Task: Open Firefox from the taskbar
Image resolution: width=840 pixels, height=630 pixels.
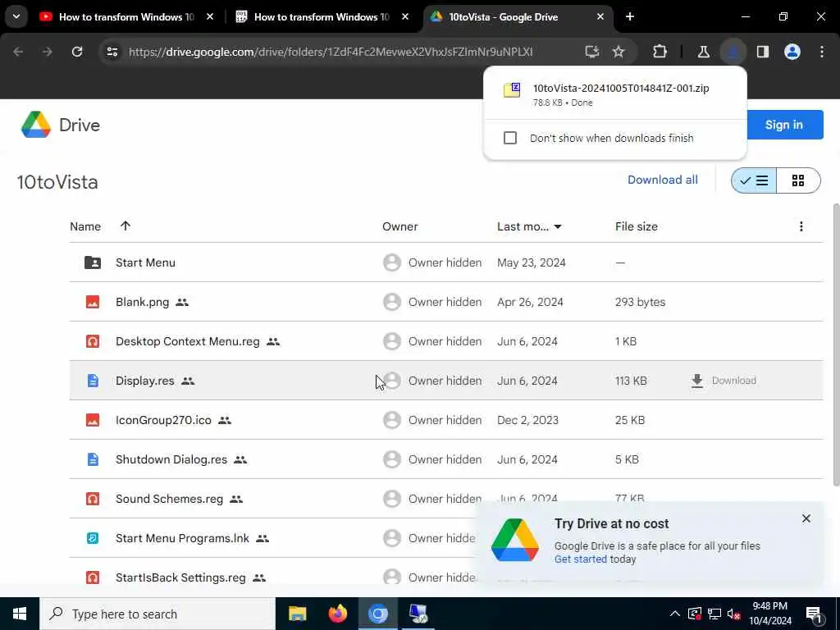Action: tap(337, 614)
